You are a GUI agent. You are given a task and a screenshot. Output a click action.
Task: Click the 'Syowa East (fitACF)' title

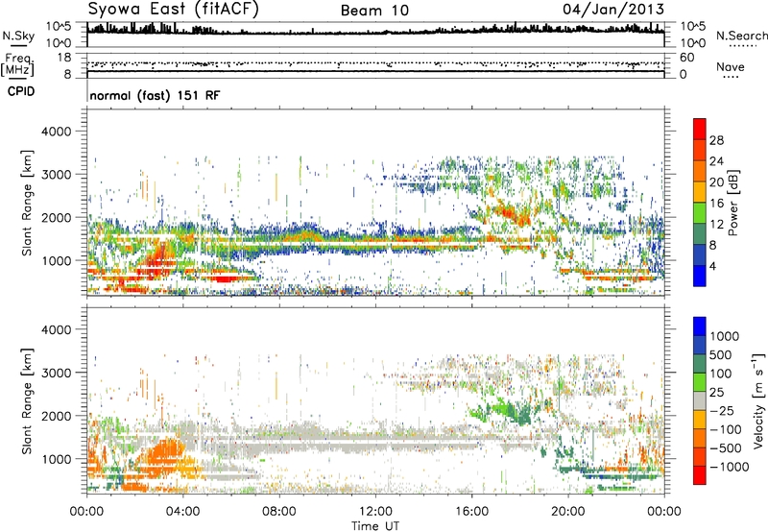[x=173, y=9]
